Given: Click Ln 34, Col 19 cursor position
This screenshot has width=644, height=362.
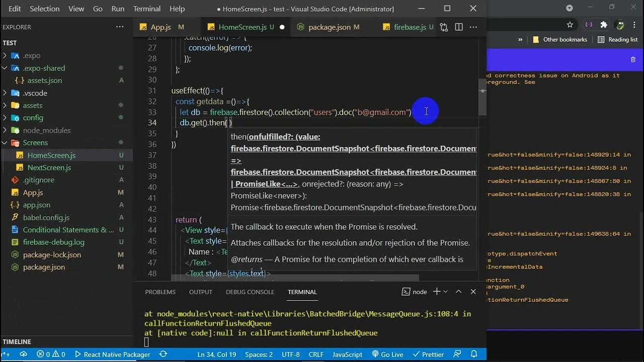Looking at the screenshot, I should click(x=217, y=354).
